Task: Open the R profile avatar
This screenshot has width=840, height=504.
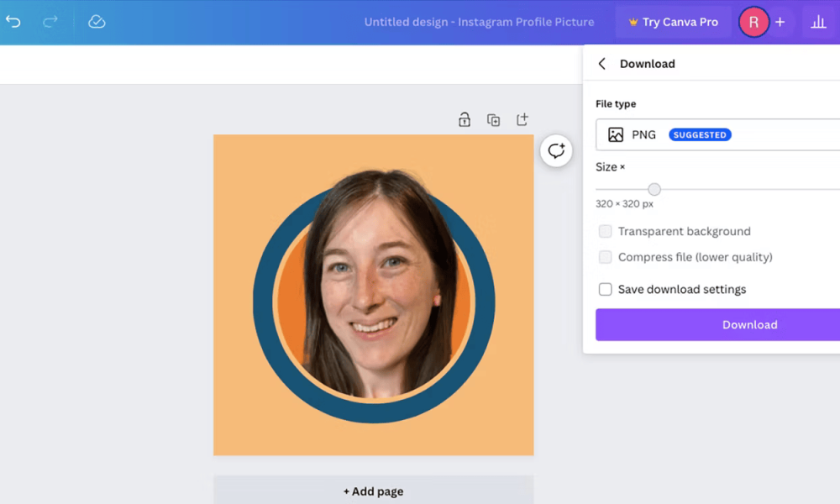Action: 753,22
